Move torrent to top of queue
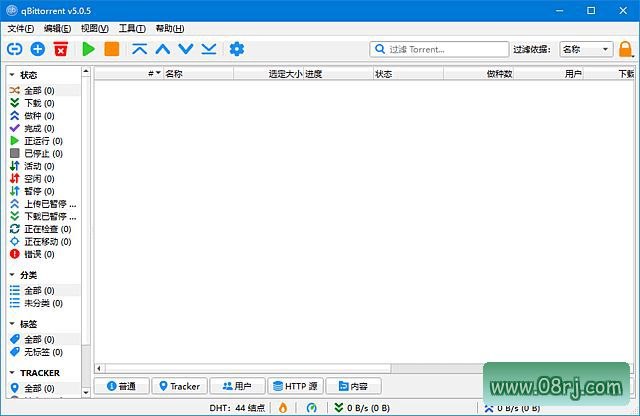The height and width of the screenshot is (416, 640). tap(140, 49)
